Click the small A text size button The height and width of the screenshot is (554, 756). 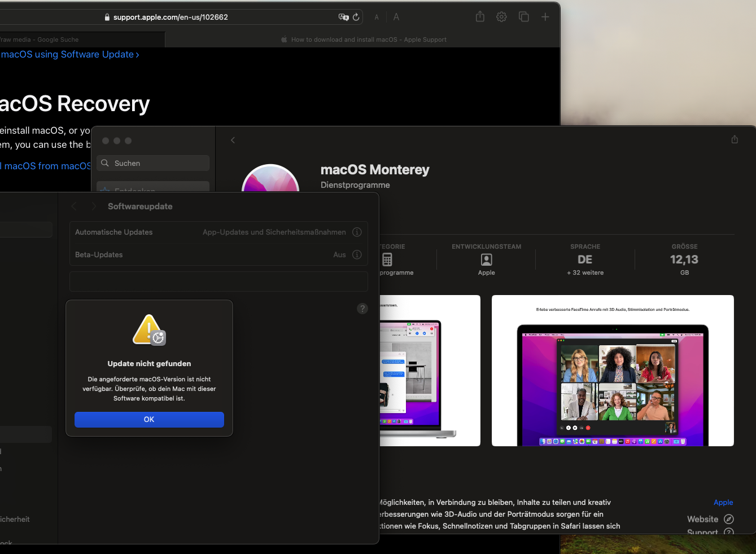point(377,17)
